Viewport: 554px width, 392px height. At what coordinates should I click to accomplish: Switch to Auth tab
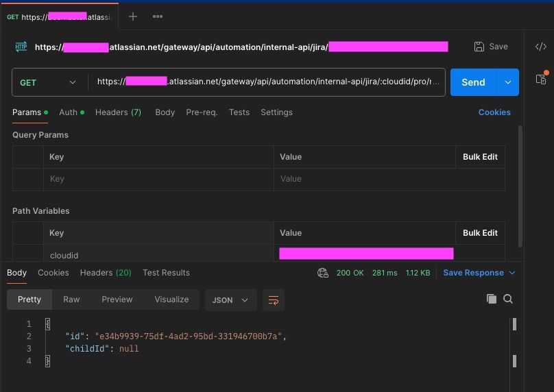pyautogui.click(x=72, y=112)
